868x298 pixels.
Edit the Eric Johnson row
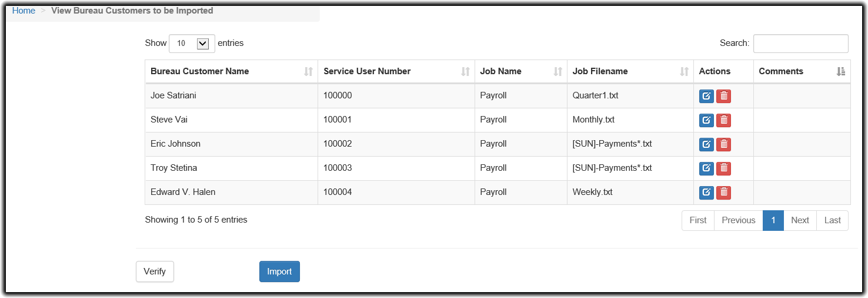click(x=706, y=144)
